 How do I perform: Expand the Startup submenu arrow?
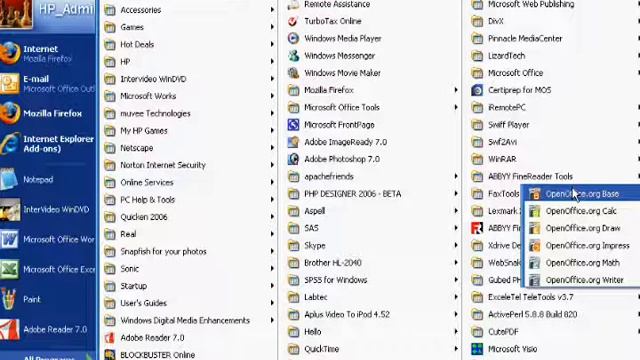click(x=272, y=286)
